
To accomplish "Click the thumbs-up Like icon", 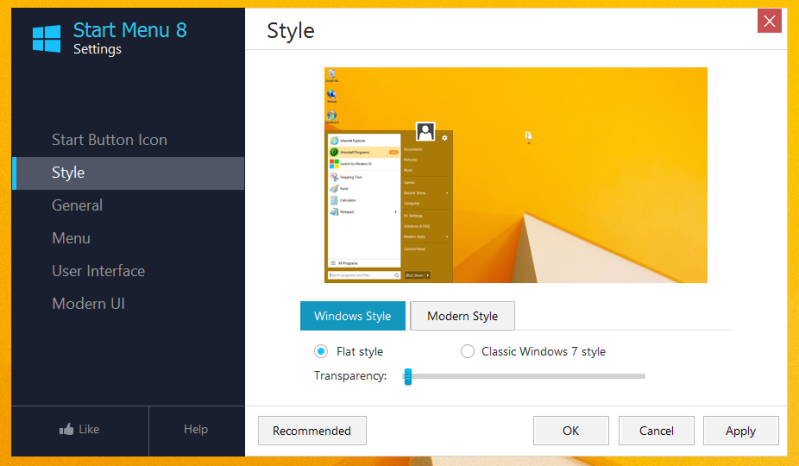I will point(67,429).
